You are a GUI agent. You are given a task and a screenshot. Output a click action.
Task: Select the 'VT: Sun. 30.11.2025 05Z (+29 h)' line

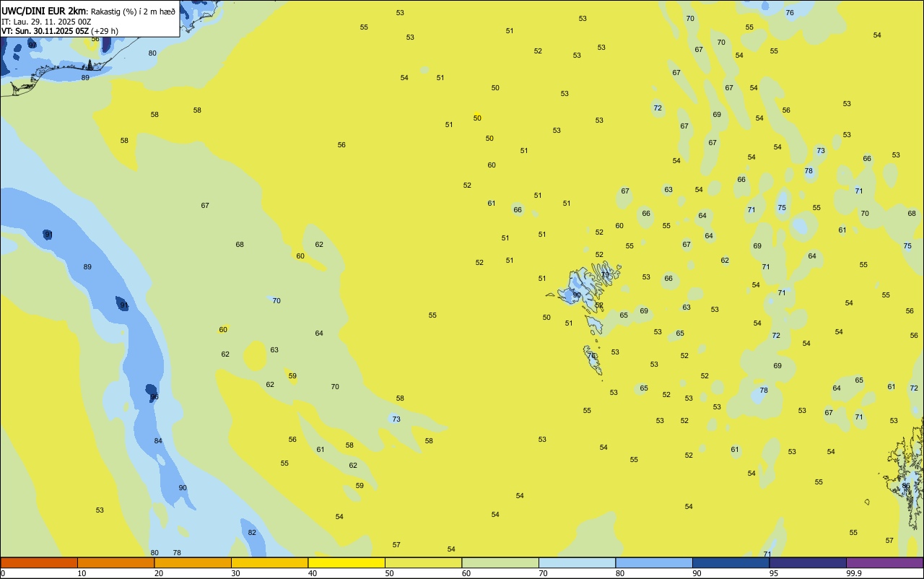pyautogui.click(x=60, y=31)
